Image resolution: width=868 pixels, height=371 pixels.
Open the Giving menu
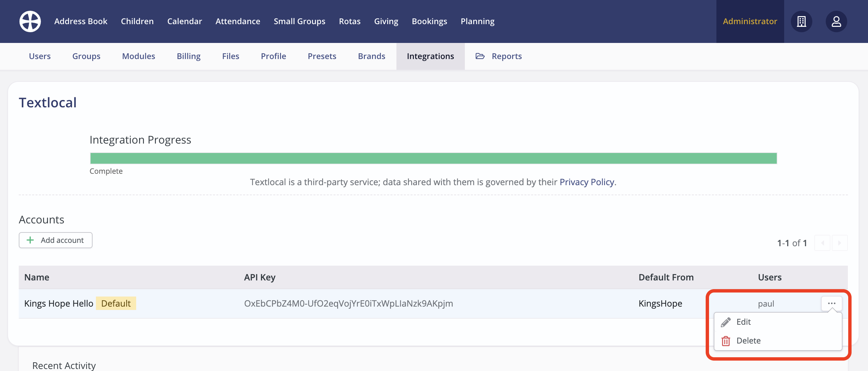(386, 21)
